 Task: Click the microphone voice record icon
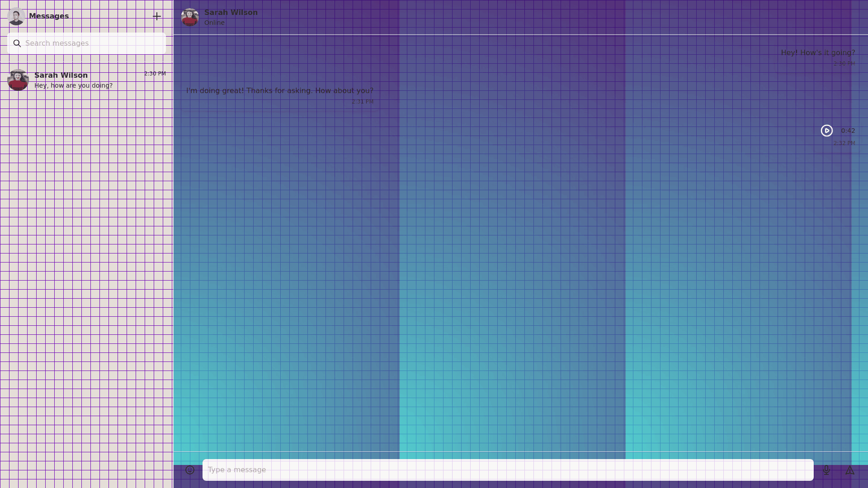826,470
